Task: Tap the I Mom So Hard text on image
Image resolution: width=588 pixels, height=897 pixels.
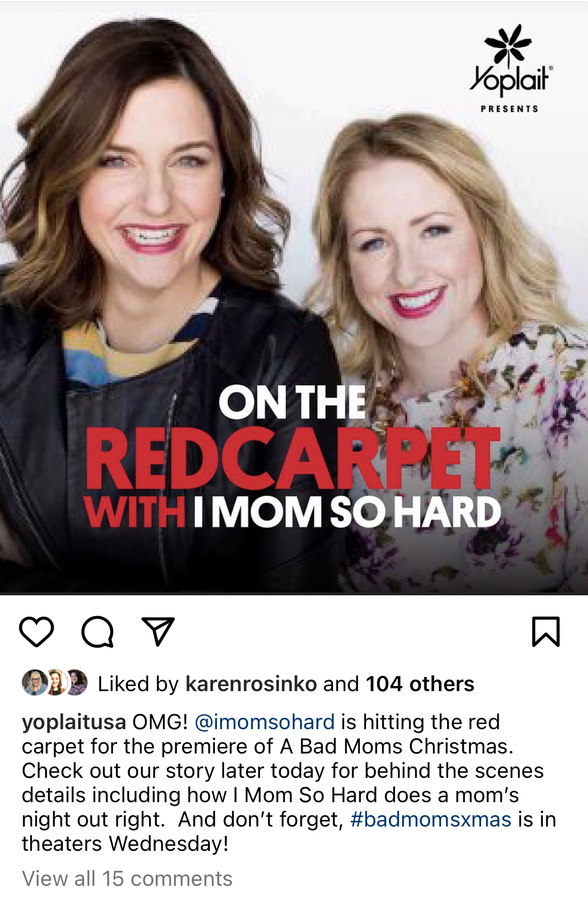Action: coord(347,512)
